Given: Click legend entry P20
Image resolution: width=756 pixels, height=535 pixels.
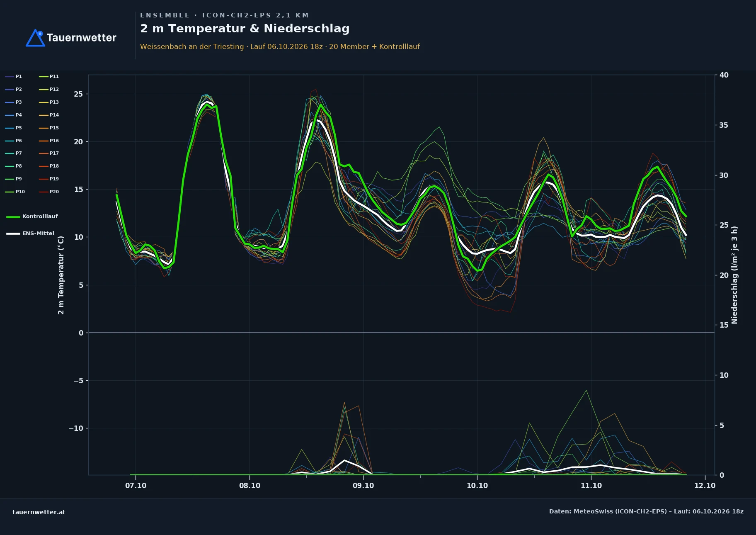Looking at the screenshot, I should click(49, 192).
